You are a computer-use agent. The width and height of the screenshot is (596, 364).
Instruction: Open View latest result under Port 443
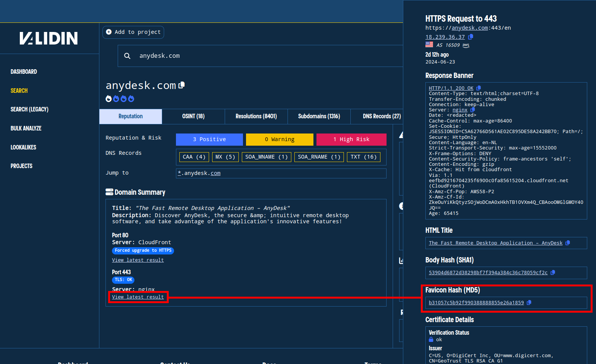point(138,297)
